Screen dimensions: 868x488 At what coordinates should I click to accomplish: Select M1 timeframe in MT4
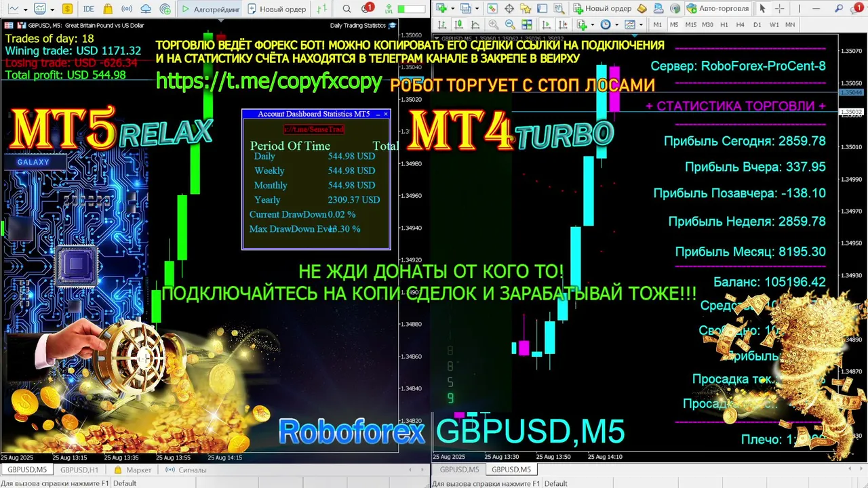(x=658, y=24)
